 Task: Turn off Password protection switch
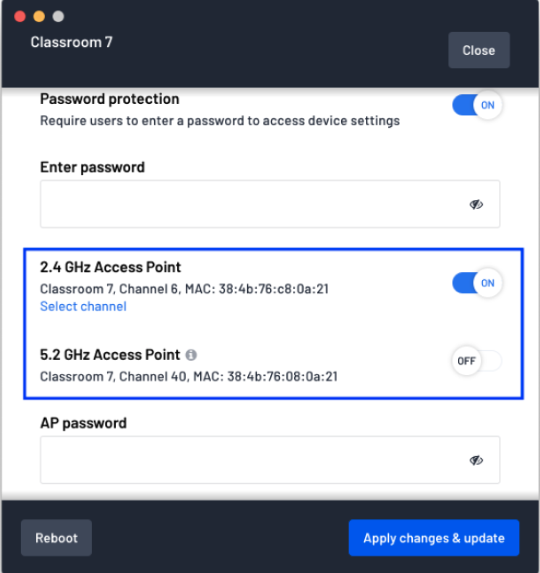(477, 105)
